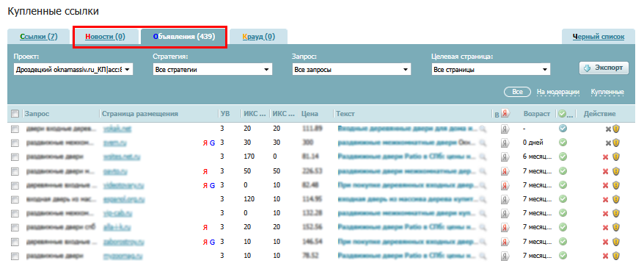Click the Yandex index icon in 111.89 row

coord(505,129)
